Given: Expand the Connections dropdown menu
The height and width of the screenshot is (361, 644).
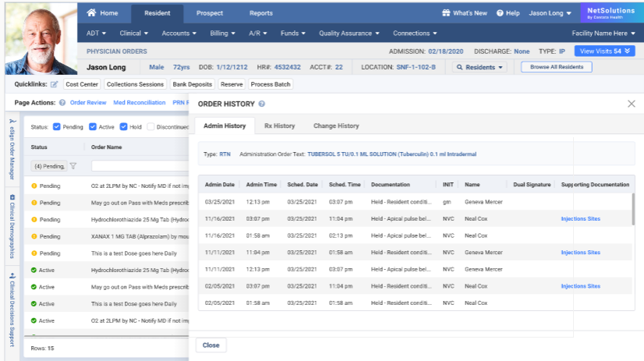Looking at the screenshot, I should tap(415, 34).
